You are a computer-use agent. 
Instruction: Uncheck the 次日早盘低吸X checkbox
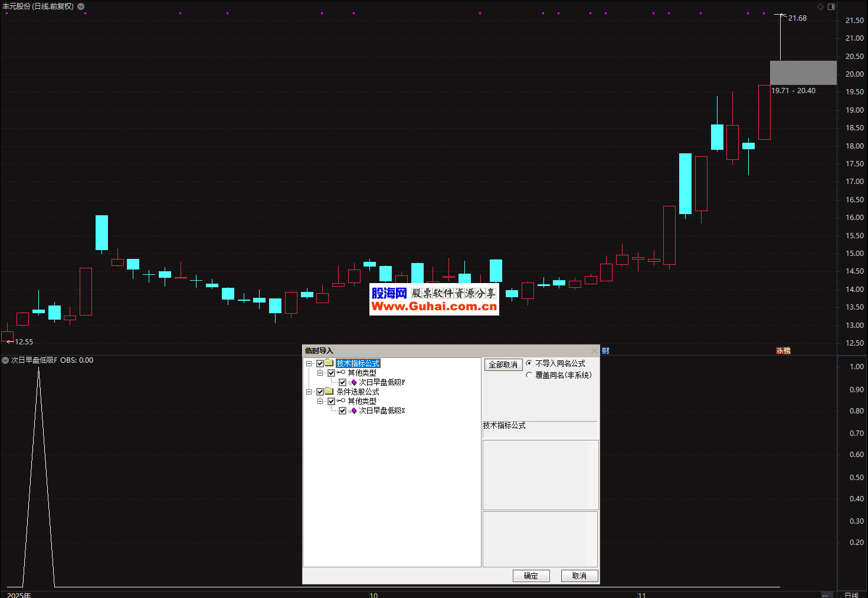342,411
